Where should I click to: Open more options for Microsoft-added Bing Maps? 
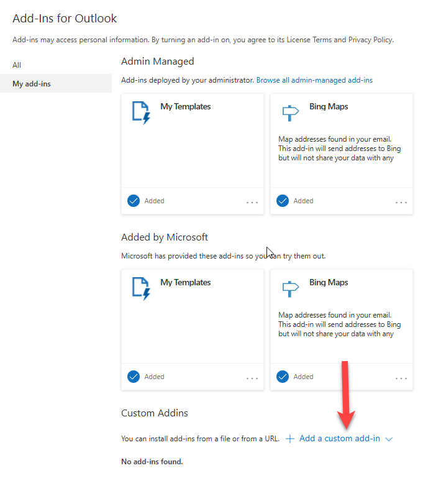tap(401, 378)
